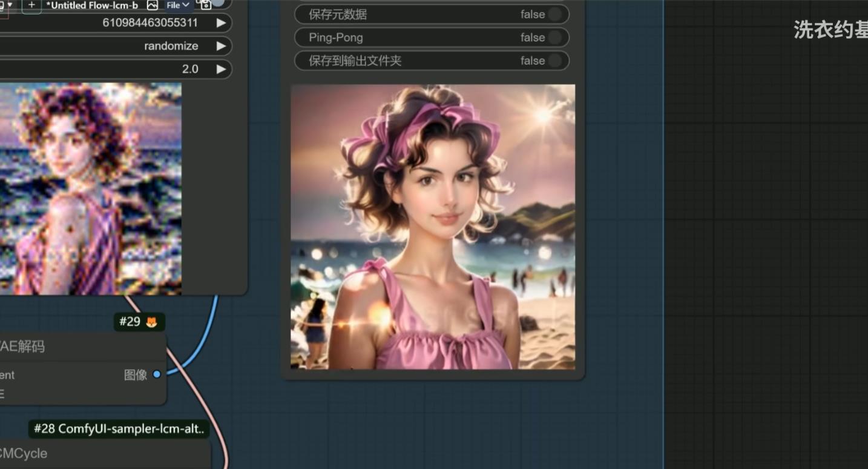Select the CMCycle node title
Screen dimensions: 868x469
24,453
